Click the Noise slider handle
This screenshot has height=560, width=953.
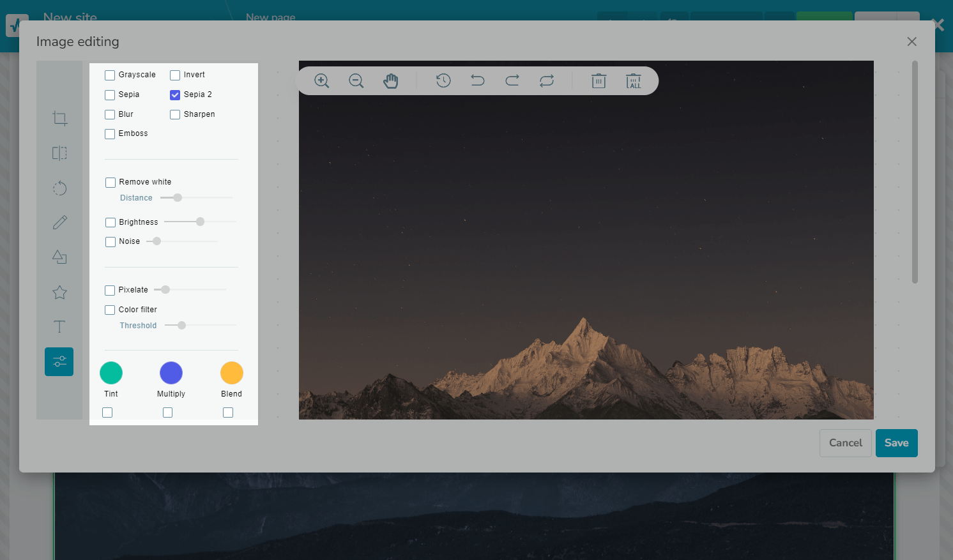(x=156, y=241)
